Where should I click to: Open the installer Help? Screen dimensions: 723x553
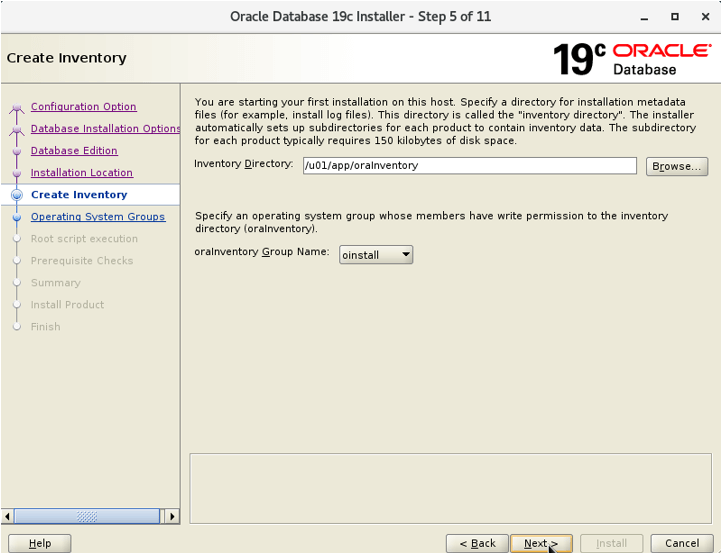tap(40, 543)
